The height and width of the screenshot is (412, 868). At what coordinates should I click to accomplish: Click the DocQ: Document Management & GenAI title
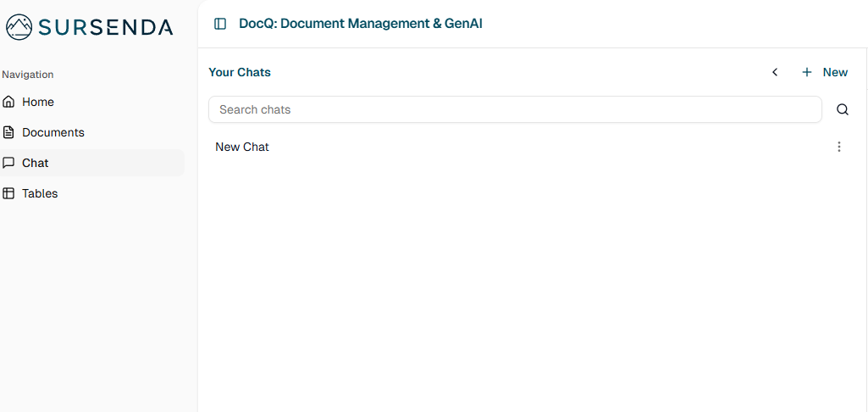361,24
